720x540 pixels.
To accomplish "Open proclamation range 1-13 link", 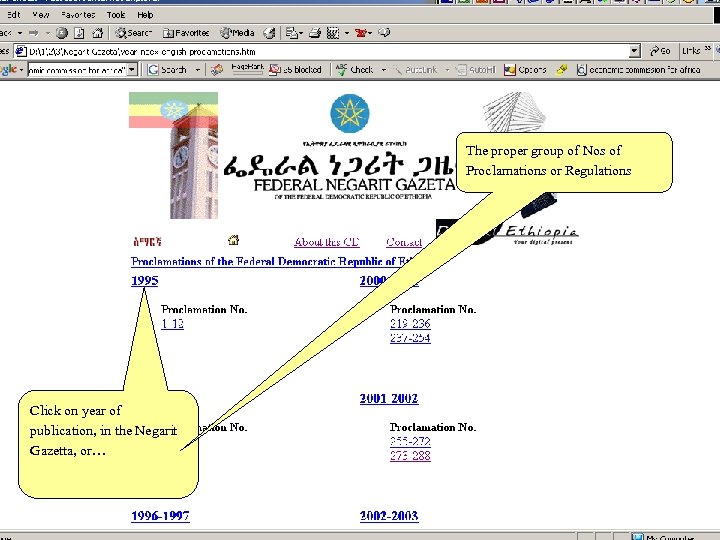I will [173, 324].
